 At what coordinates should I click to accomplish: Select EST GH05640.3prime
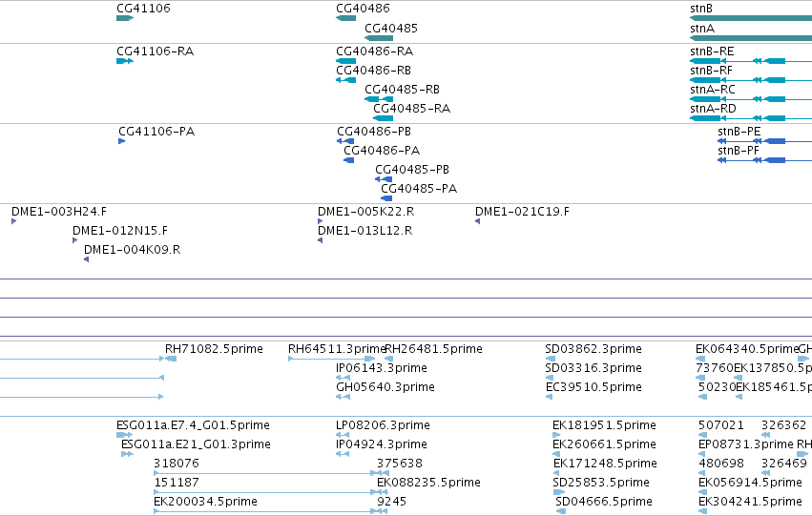point(385,387)
